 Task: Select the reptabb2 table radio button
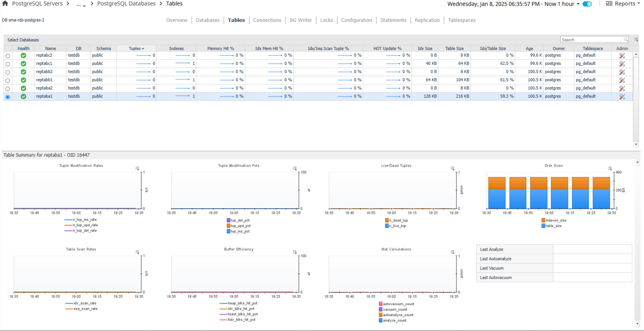coord(8,72)
